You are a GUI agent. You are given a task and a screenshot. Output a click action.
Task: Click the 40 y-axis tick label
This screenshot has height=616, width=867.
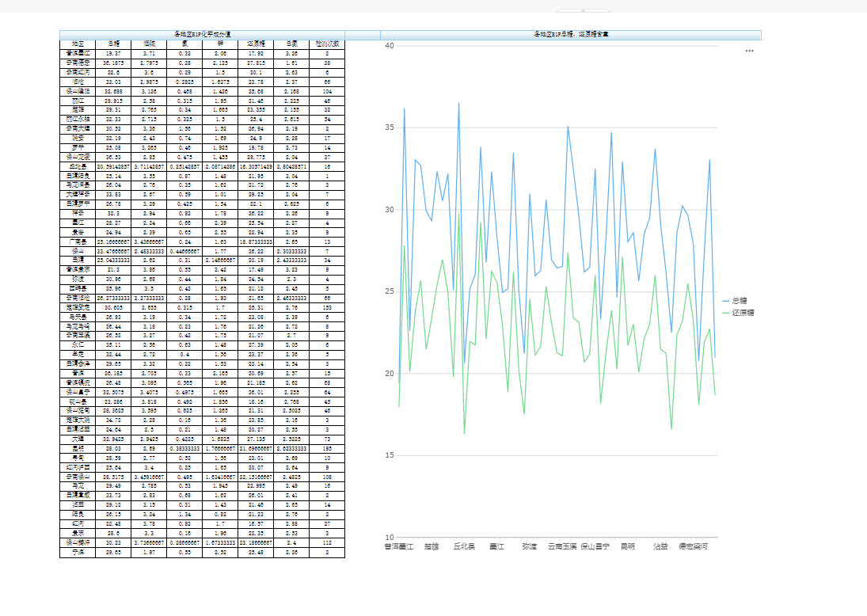click(390, 46)
